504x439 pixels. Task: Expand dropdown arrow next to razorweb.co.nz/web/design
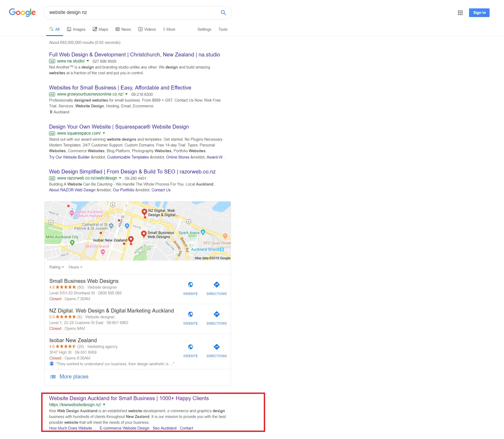[120, 178]
